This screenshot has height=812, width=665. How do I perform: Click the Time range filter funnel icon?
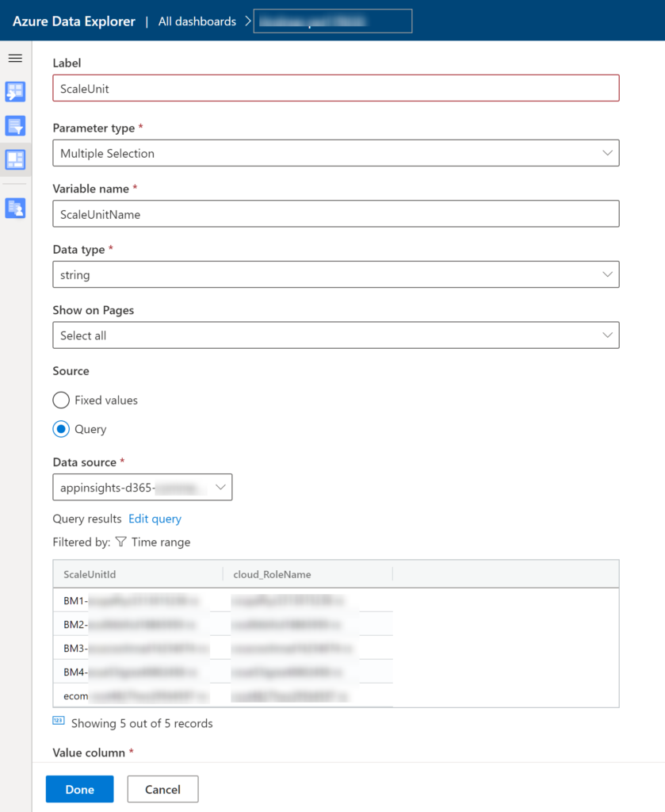click(121, 542)
